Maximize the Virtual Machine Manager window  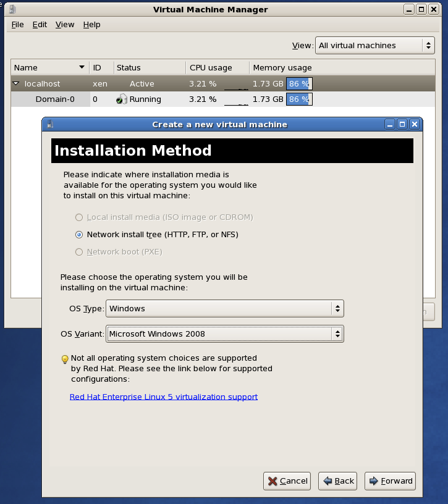pos(421,9)
